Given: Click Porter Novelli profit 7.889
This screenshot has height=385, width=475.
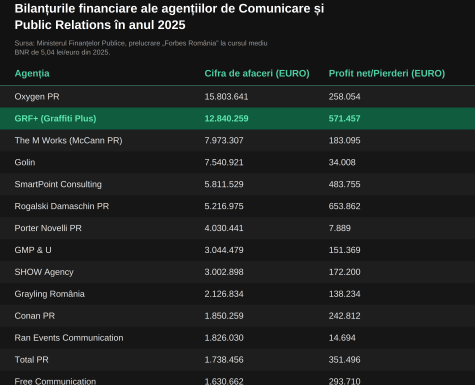Looking at the screenshot, I should (340, 228).
